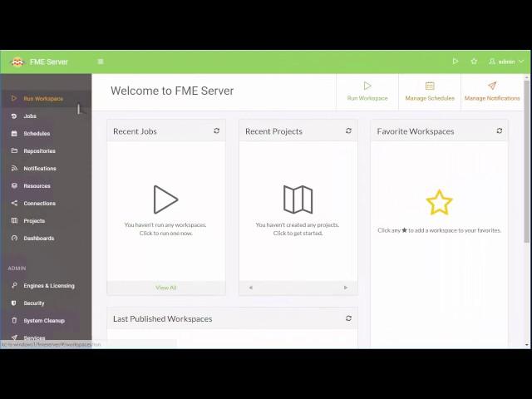Image resolution: width=532 pixels, height=399 pixels.
Task: Open Jobs in the sidebar
Action: (x=46, y=116)
